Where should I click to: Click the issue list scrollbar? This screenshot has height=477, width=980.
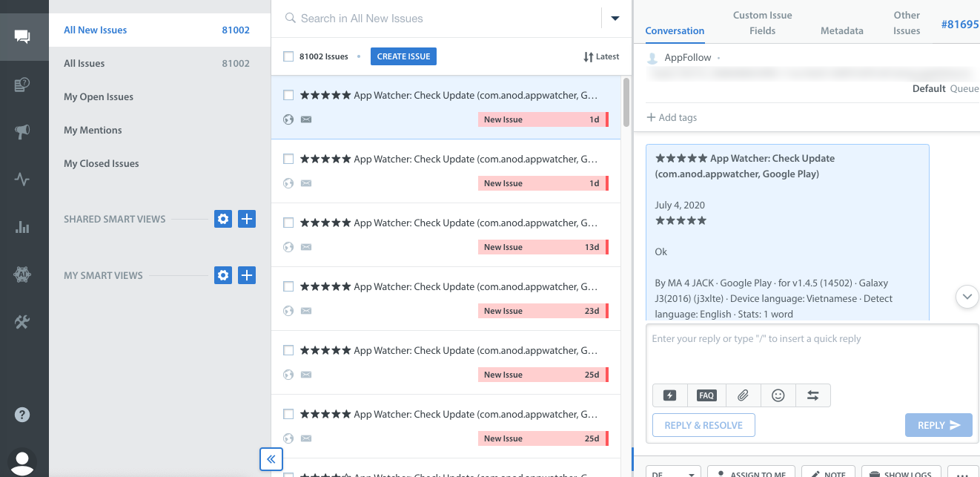(626, 102)
